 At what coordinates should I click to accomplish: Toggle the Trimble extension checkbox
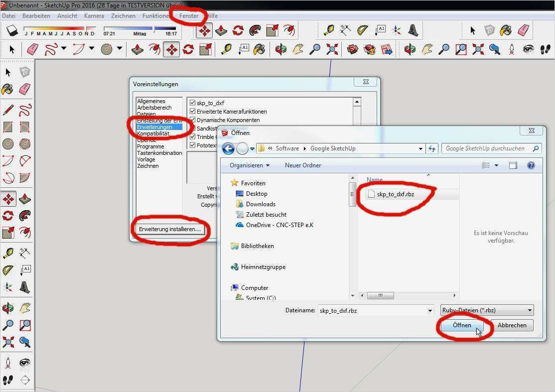192,137
